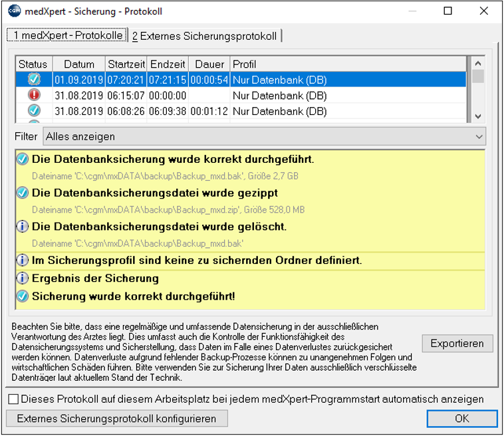The image size is (504, 436).
Task: Click the backup list scroll down arrow
Action: pos(478,116)
